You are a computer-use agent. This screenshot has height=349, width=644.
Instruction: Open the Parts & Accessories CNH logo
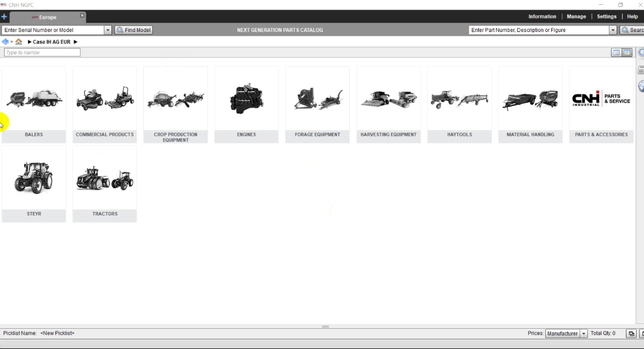pyautogui.click(x=601, y=99)
